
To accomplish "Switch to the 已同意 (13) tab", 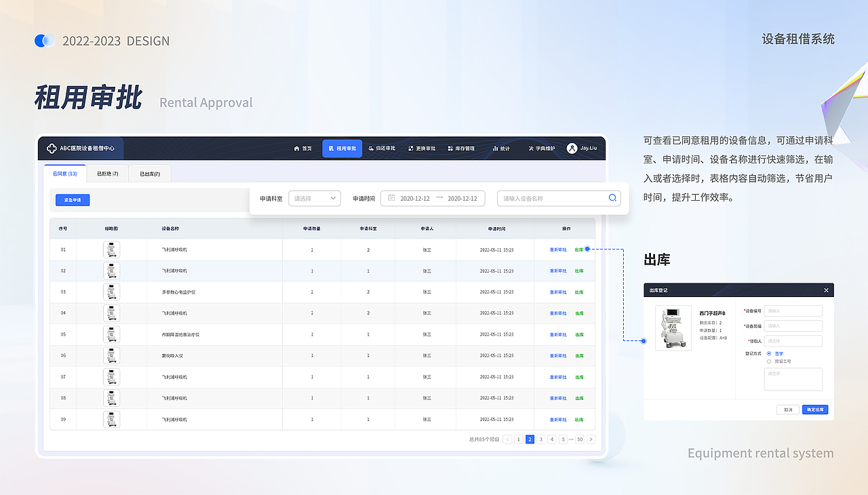I will [x=65, y=174].
